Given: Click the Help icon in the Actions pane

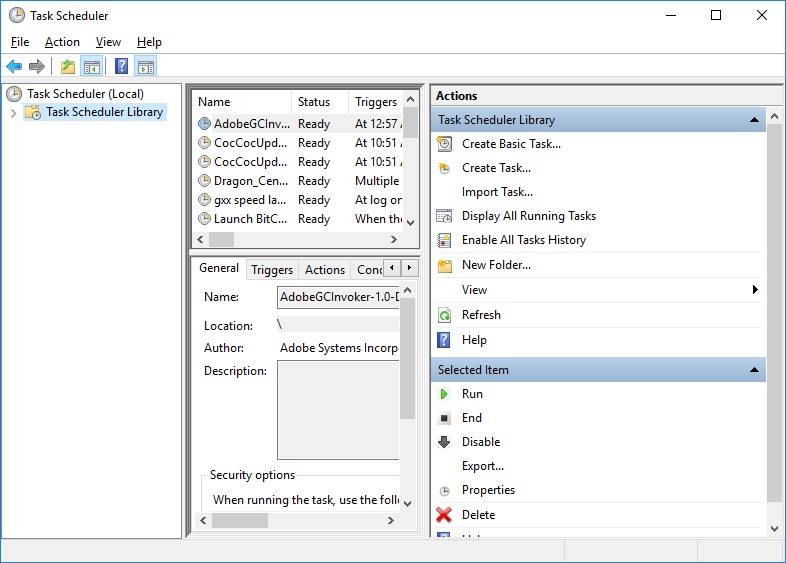Looking at the screenshot, I should tap(444, 340).
